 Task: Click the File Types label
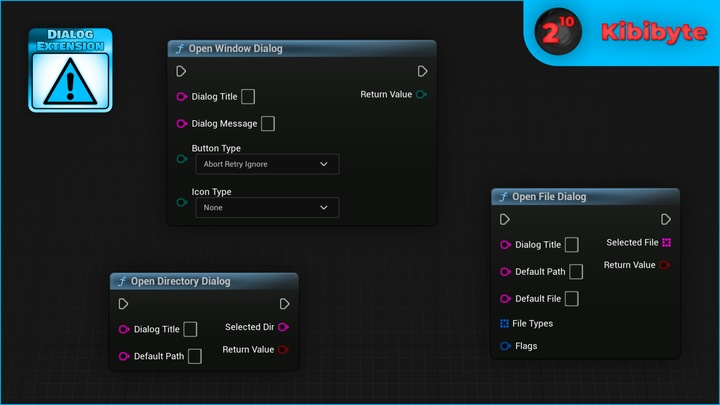tap(533, 324)
